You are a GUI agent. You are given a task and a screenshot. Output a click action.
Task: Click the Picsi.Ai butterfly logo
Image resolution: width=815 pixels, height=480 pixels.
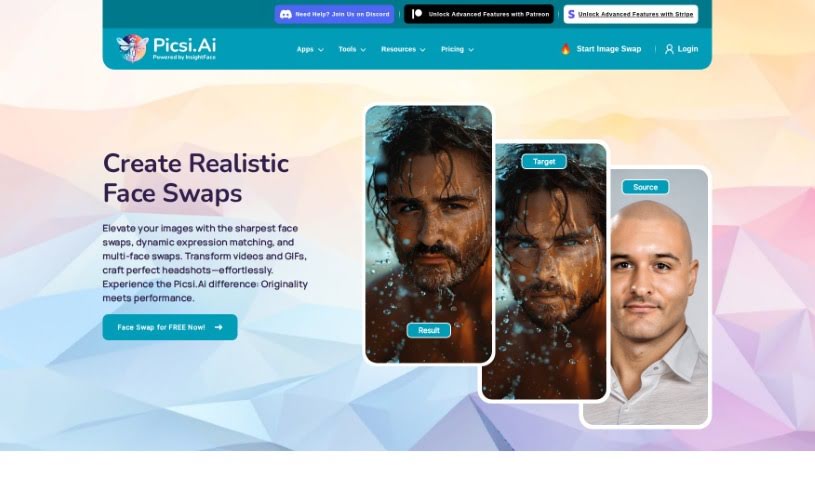click(x=132, y=48)
